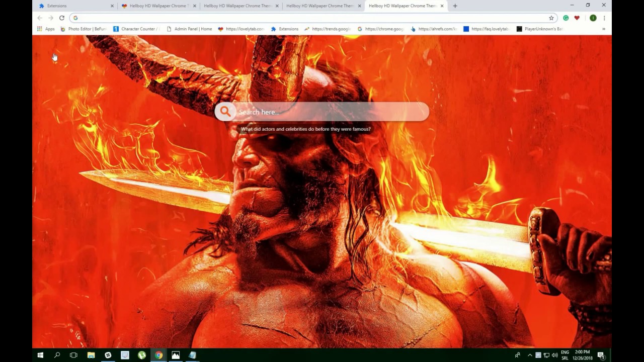Open the faq.lovelytab bookmark
Image resolution: width=644 pixels, height=362 pixels.
coord(487,29)
